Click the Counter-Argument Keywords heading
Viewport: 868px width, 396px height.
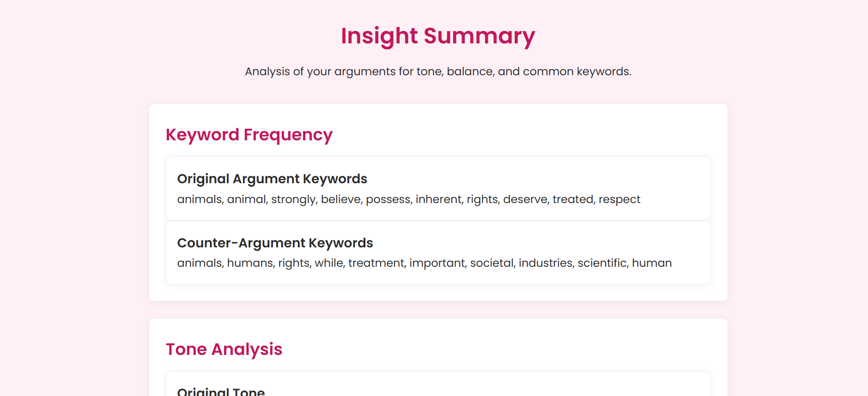[x=275, y=243]
